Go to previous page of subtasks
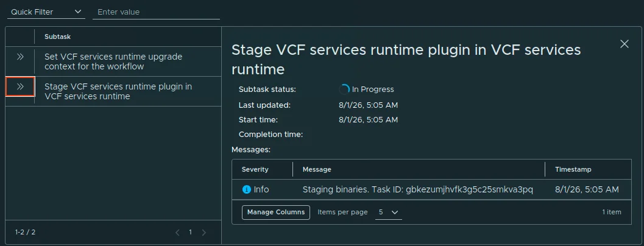This screenshot has height=246, width=644. tap(177, 233)
